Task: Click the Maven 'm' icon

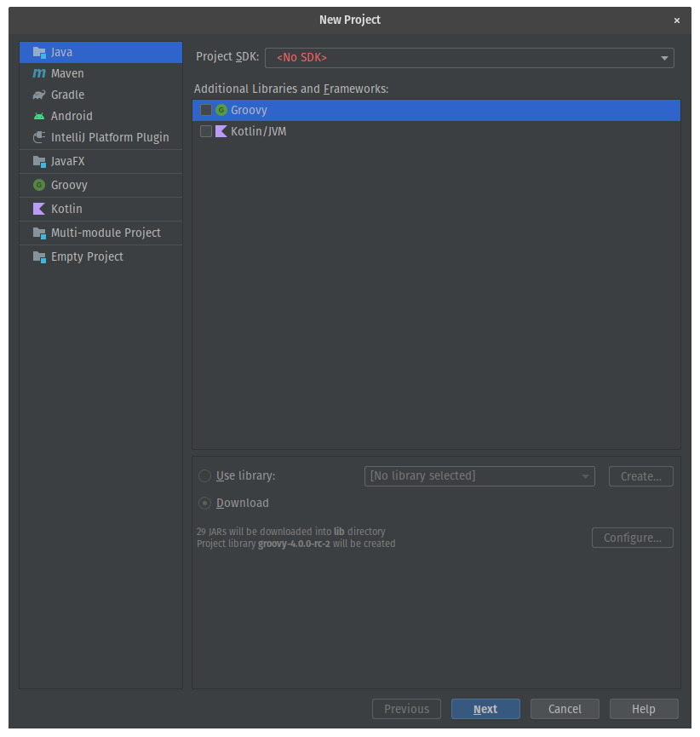Action: (39, 73)
